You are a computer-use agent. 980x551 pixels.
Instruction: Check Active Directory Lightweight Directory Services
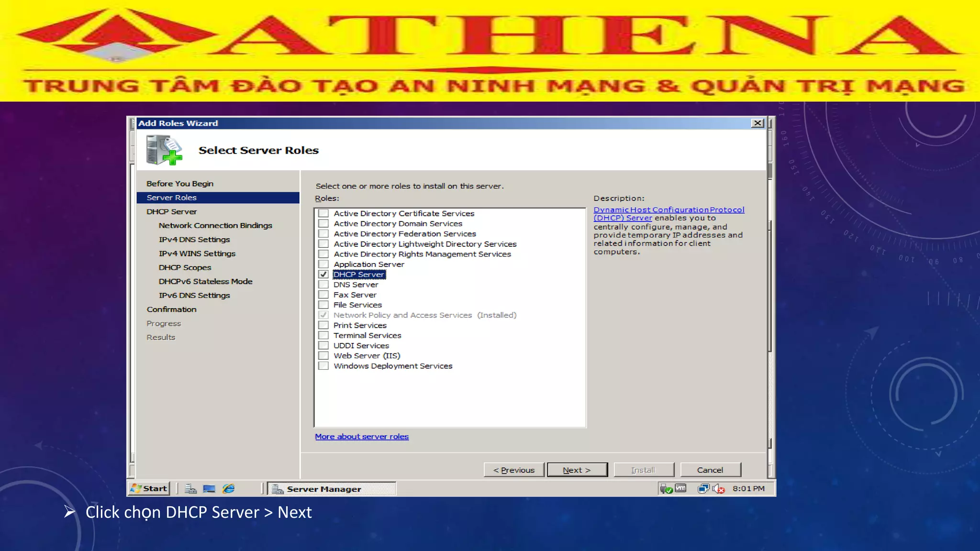point(323,244)
